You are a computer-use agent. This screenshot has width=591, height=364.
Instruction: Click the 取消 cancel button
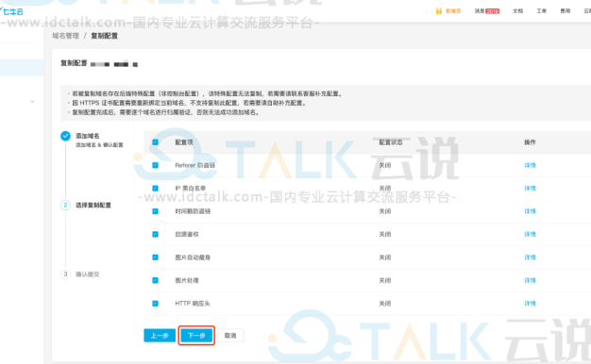click(230, 336)
